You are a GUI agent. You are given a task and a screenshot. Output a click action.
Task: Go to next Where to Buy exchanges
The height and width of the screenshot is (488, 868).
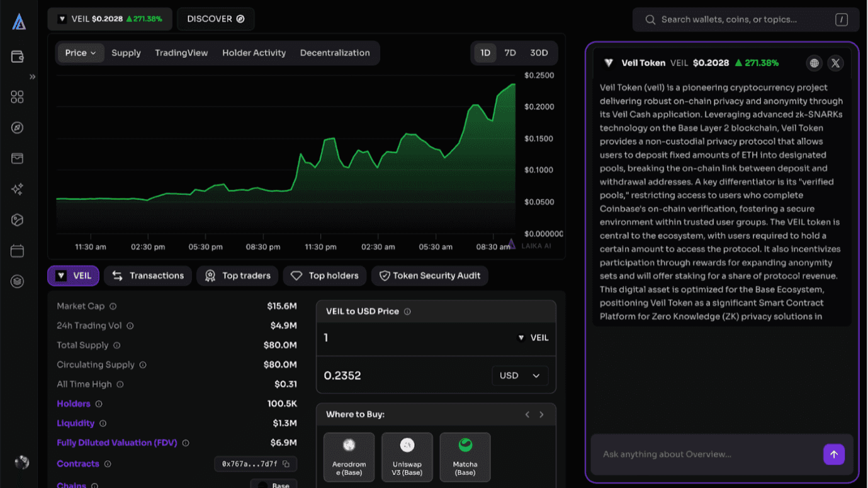click(541, 414)
